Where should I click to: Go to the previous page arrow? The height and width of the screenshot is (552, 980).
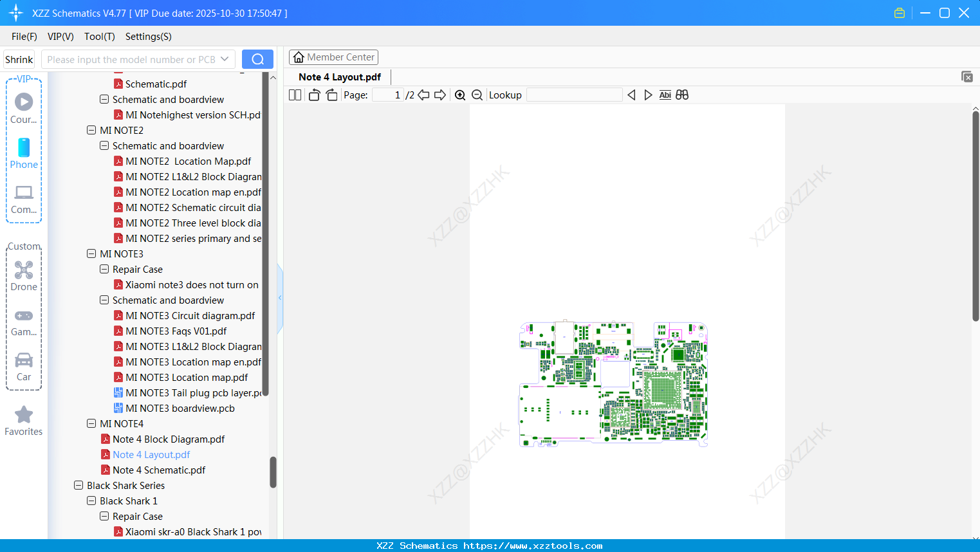pos(423,95)
